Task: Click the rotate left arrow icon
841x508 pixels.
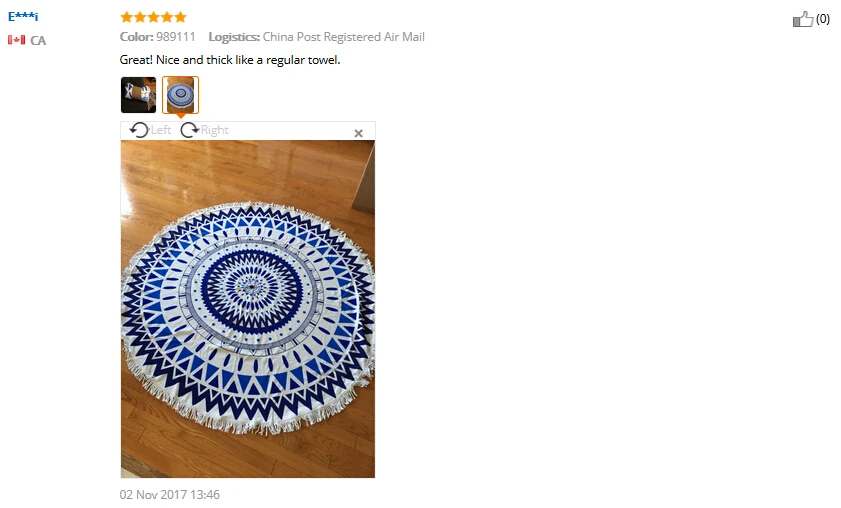Action: 139,130
